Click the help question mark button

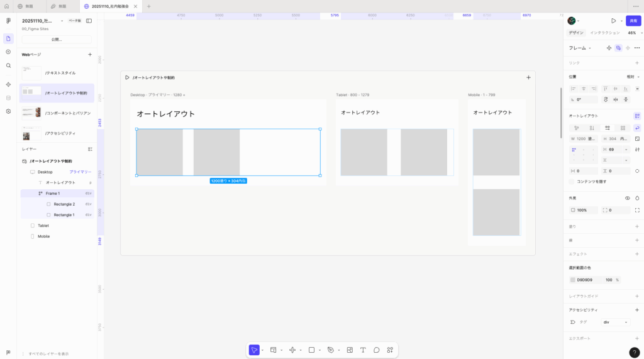[x=634, y=353]
